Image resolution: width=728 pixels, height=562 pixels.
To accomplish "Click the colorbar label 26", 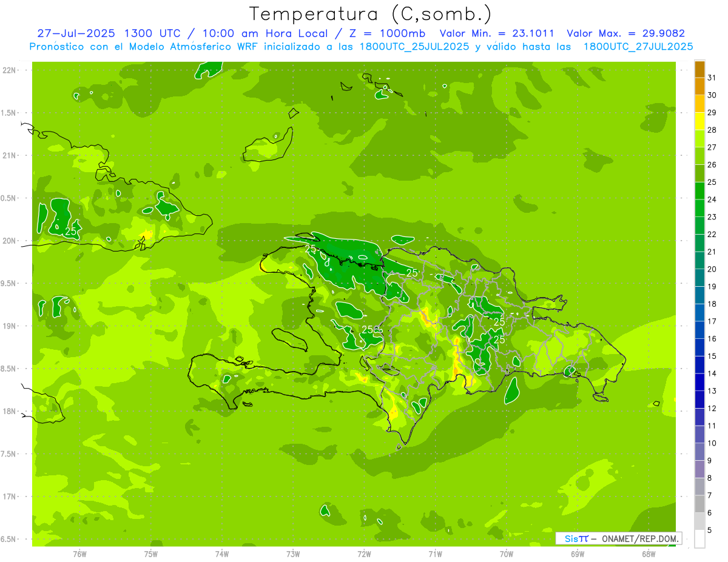I will pos(712,165).
